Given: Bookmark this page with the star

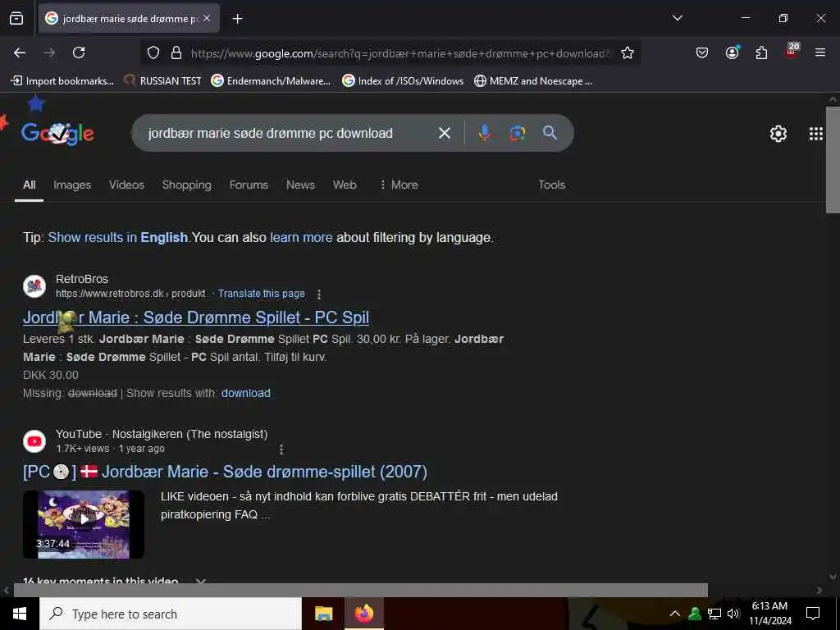Looking at the screenshot, I should coord(628,53).
